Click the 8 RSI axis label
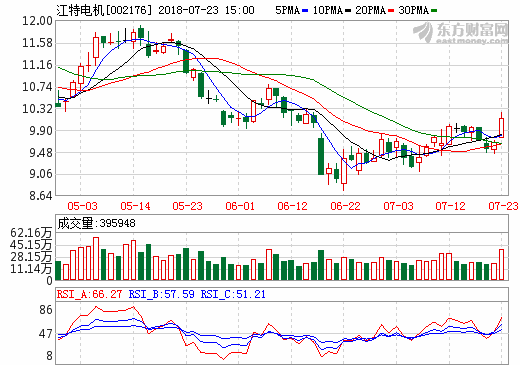 49,356
